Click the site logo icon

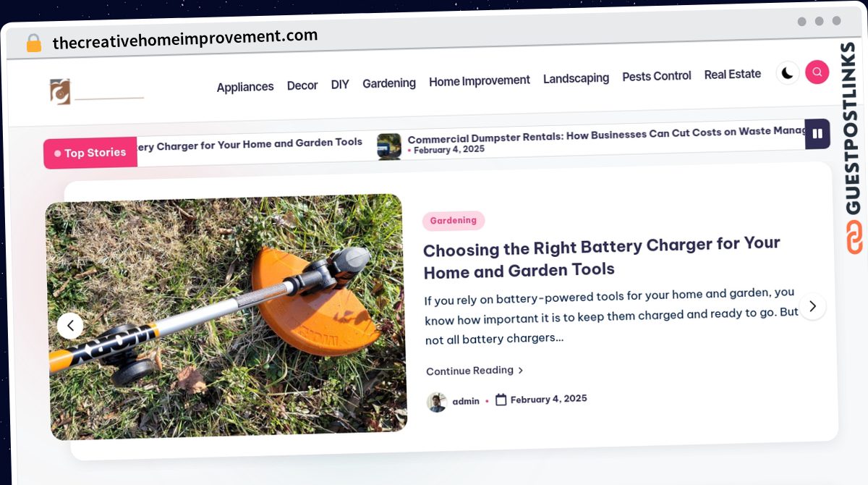point(59,91)
